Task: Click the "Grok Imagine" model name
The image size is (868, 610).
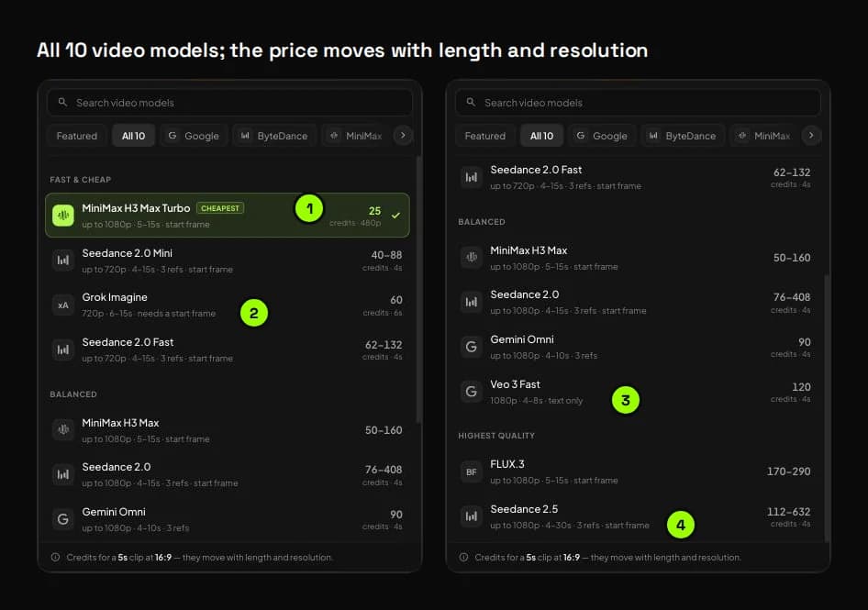Action: (115, 297)
